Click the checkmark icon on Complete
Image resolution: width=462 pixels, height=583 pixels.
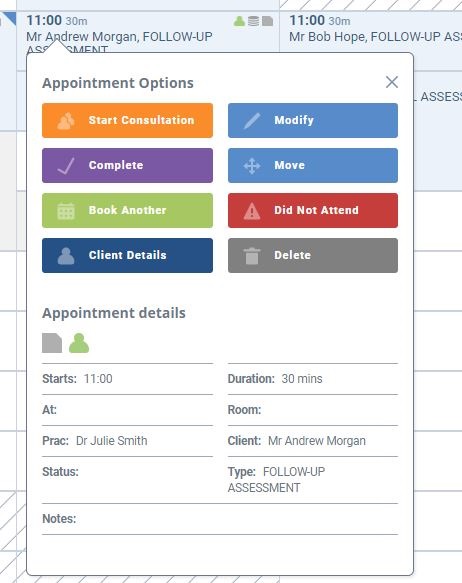point(66,166)
